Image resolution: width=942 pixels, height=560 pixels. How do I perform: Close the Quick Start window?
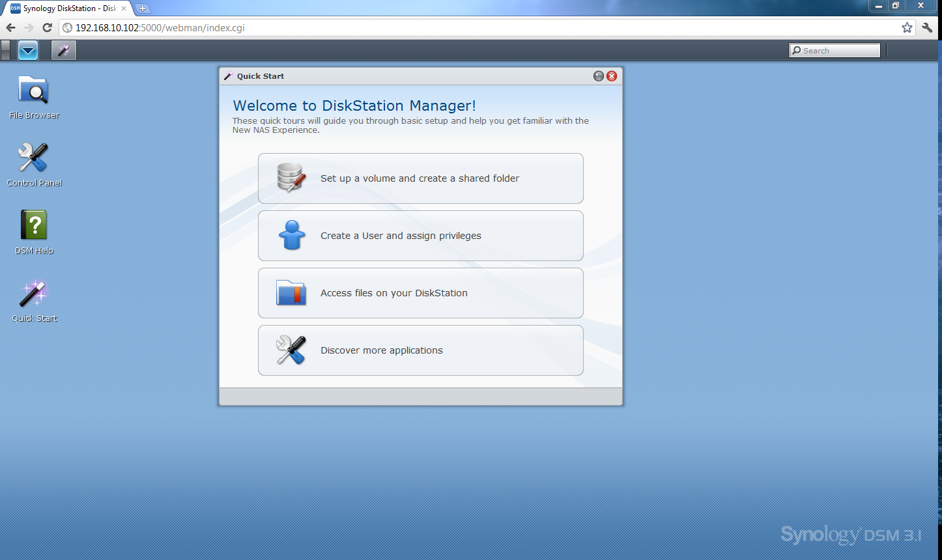[x=612, y=76]
